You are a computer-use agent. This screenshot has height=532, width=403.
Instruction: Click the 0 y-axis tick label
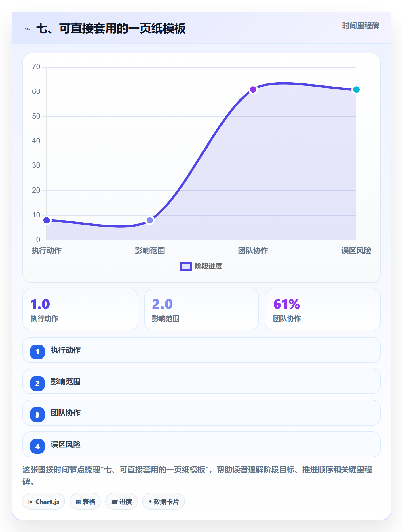coord(38,240)
